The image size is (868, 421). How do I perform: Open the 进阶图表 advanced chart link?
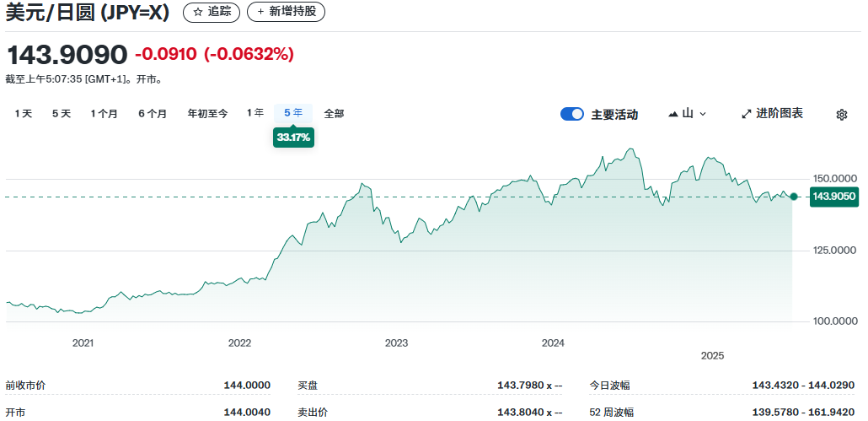tap(772, 114)
